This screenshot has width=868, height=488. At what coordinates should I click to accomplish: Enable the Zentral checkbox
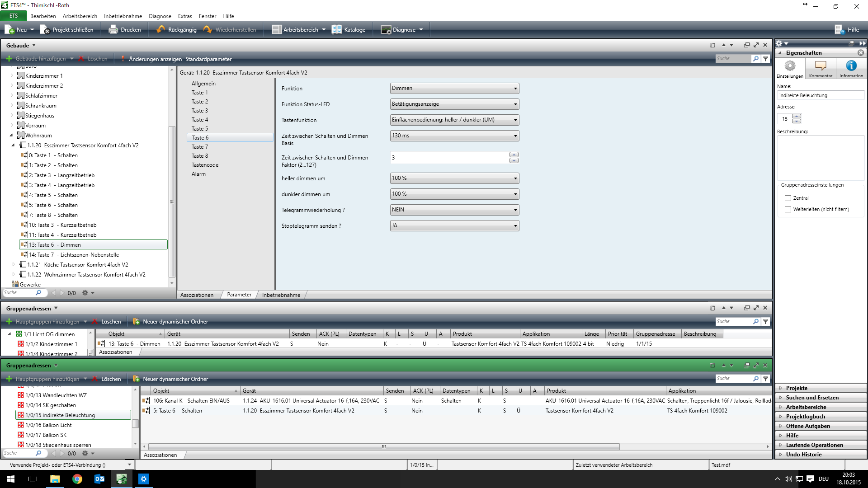pyautogui.click(x=788, y=198)
